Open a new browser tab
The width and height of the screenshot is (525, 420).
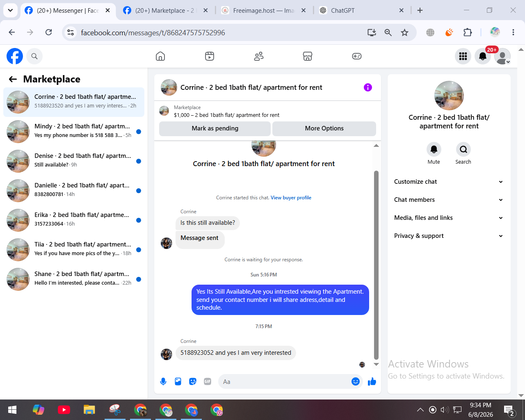pos(420,10)
